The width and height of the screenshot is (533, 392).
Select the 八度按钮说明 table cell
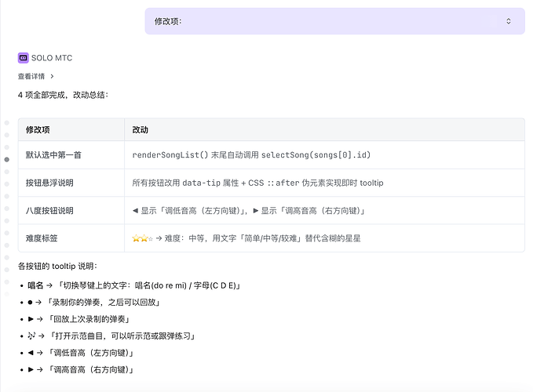pyautogui.click(x=71, y=211)
